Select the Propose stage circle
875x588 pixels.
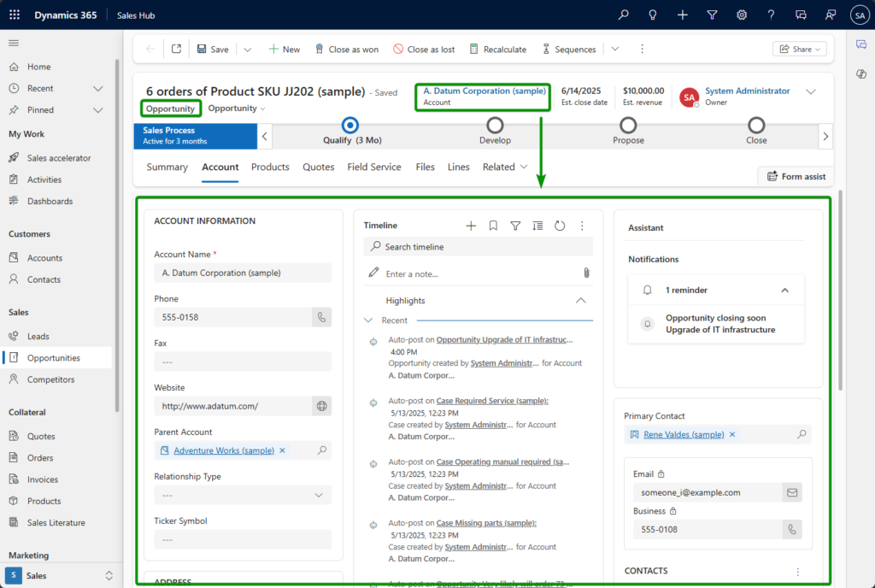pyautogui.click(x=628, y=125)
